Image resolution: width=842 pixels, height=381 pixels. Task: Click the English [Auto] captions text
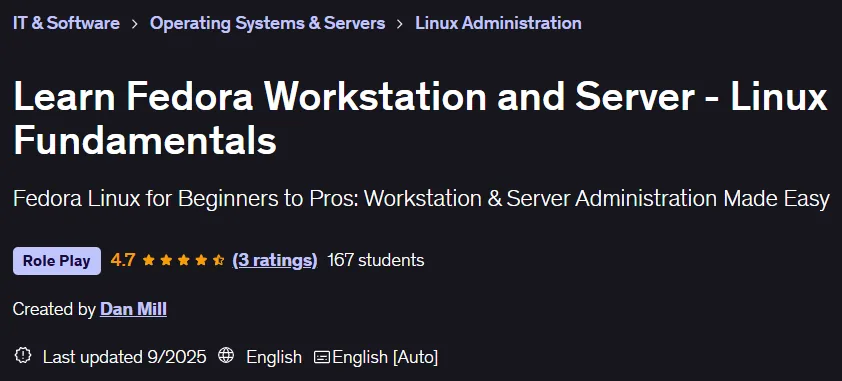(x=385, y=357)
